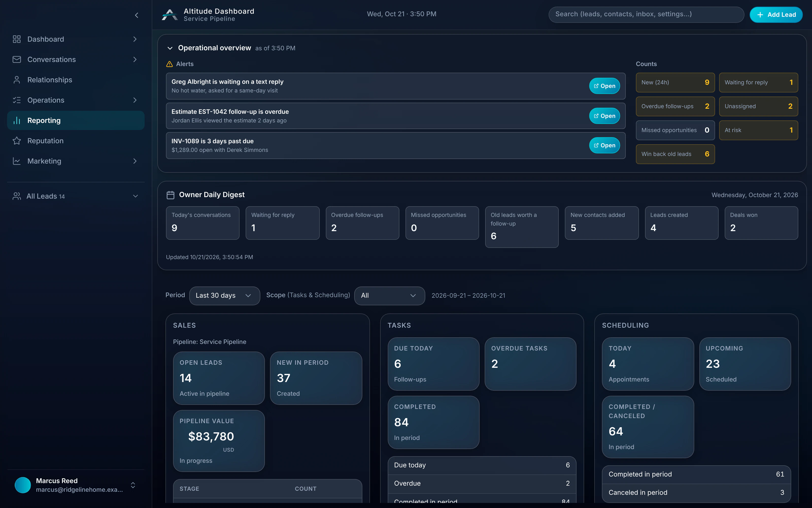Click the Unassigned count tile
Viewport: 812px width, 508px height.
tap(758, 106)
